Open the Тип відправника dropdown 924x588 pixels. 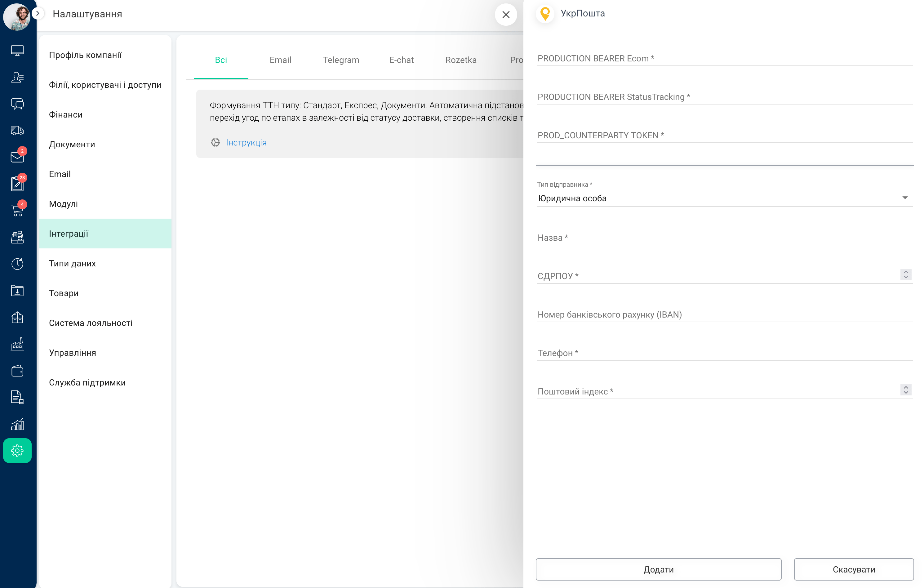pos(724,198)
